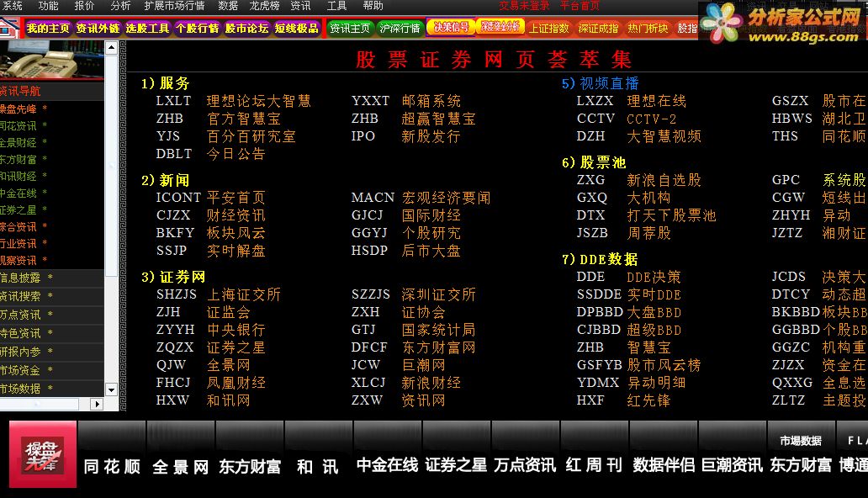Open 全景财经 in the sidebar list
Screen dimensions: 868x498
coord(24,142)
